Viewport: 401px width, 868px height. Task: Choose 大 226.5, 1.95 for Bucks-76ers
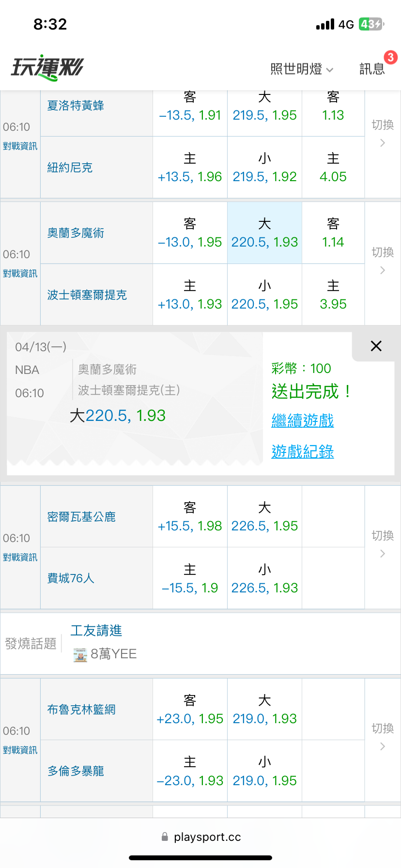(264, 517)
